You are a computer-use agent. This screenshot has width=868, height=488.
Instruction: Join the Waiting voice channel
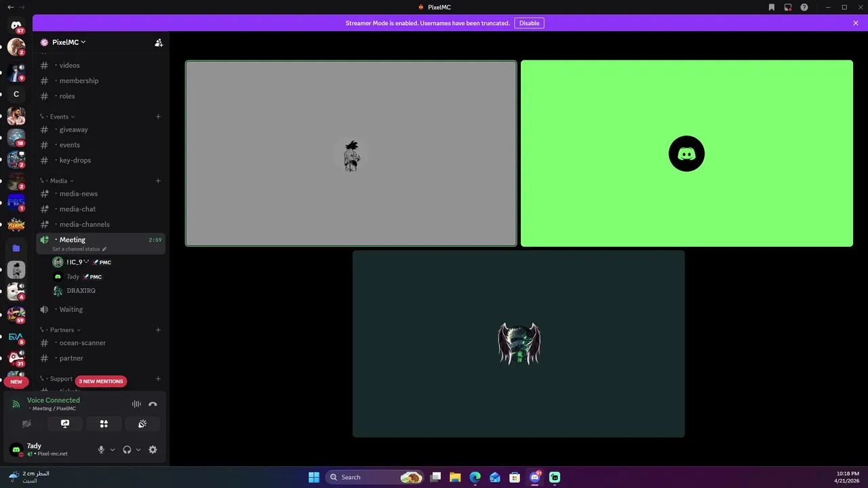click(x=100, y=310)
